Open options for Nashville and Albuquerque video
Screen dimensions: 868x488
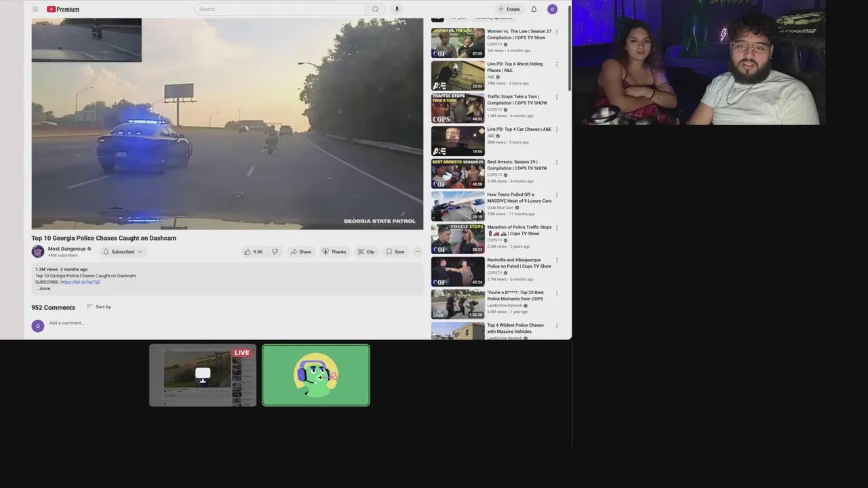[557, 260]
